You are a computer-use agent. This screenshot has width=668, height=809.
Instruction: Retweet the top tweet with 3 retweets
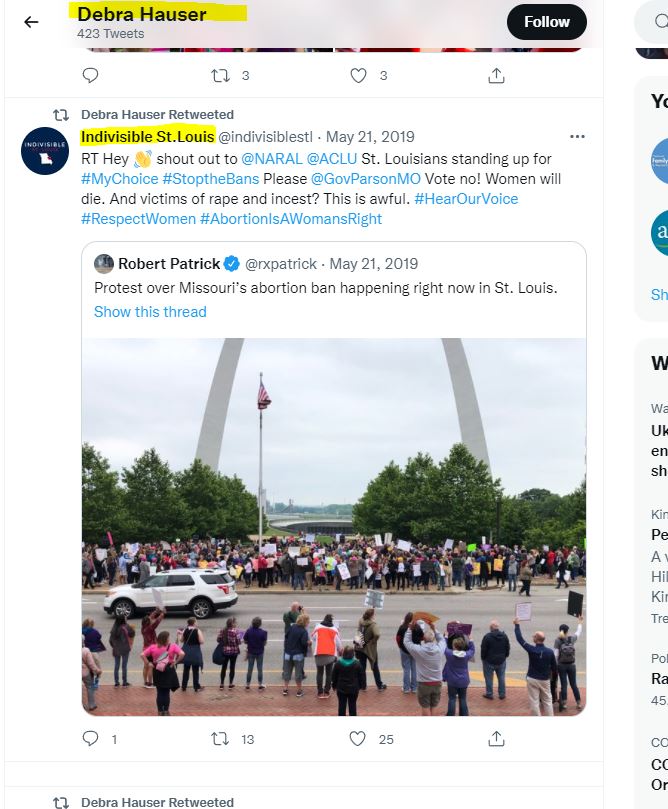point(220,75)
